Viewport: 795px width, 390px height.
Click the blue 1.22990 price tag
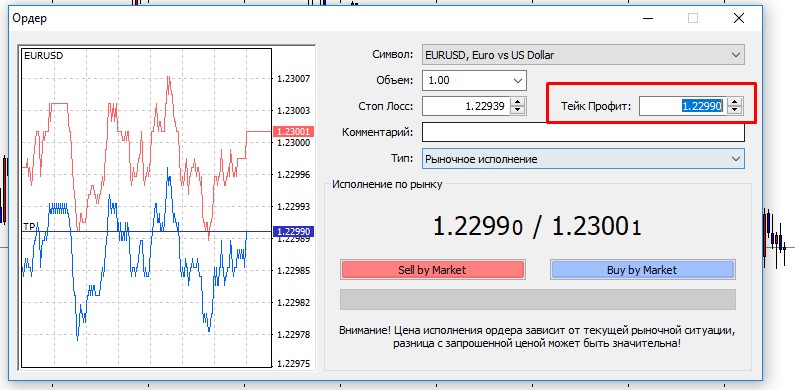point(294,232)
